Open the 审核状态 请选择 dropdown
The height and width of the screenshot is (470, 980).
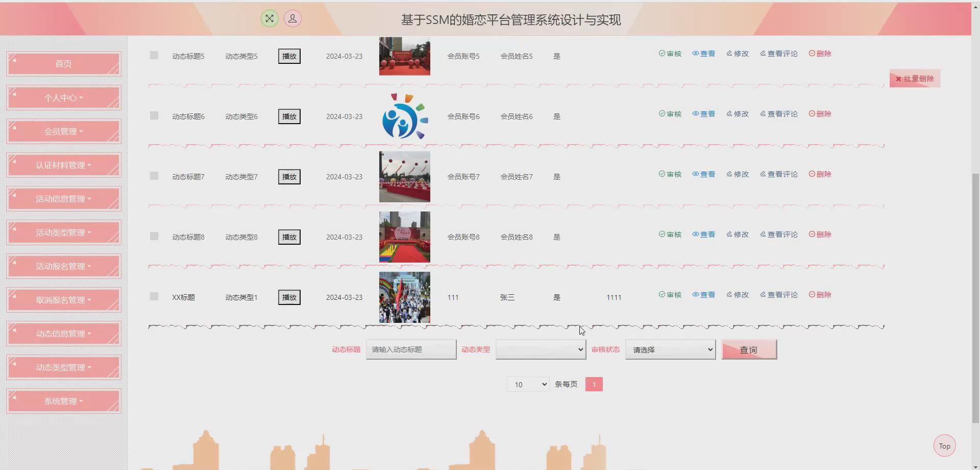coord(670,349)
